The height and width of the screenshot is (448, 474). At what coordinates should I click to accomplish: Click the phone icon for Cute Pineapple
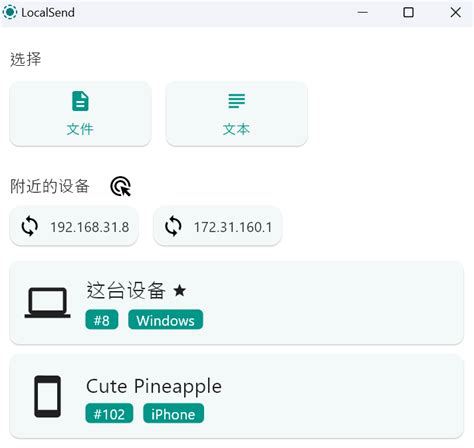click(x=48, y=397)
